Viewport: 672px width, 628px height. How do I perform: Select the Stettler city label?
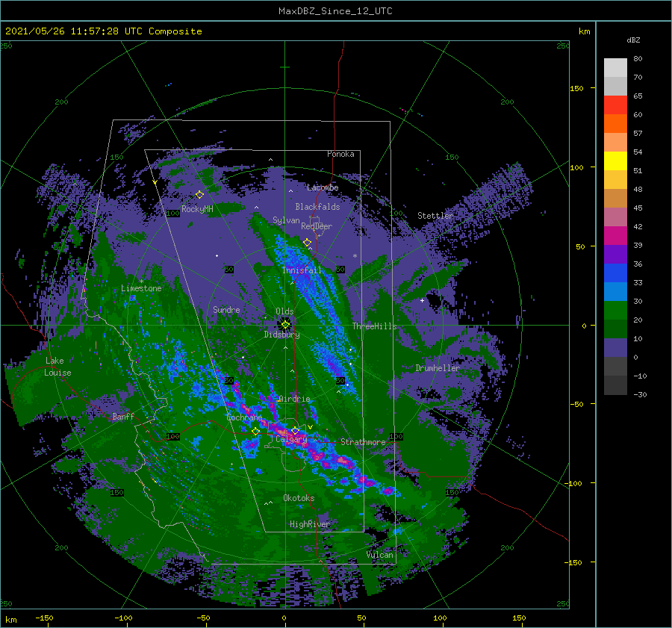(435, 216)
